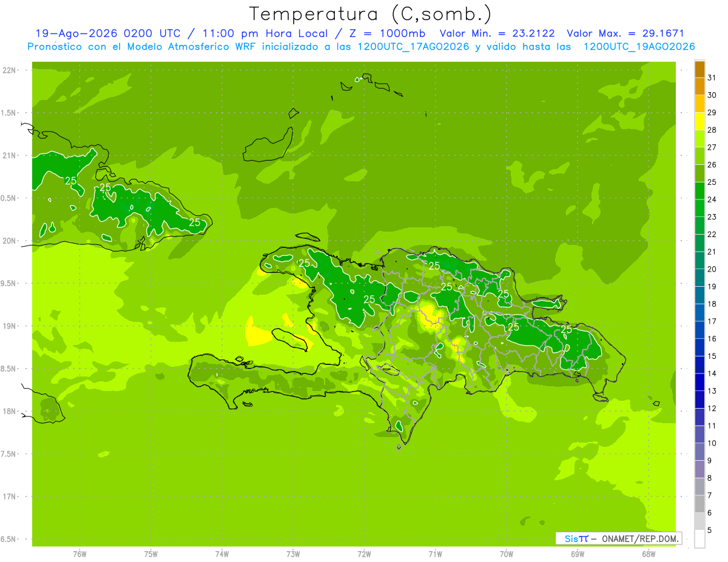Click the colorbar value 29

(712, 113)
